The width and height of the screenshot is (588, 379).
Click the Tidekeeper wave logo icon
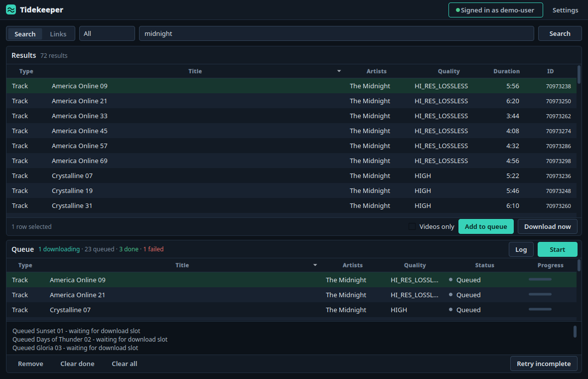[x=11, y=10]
